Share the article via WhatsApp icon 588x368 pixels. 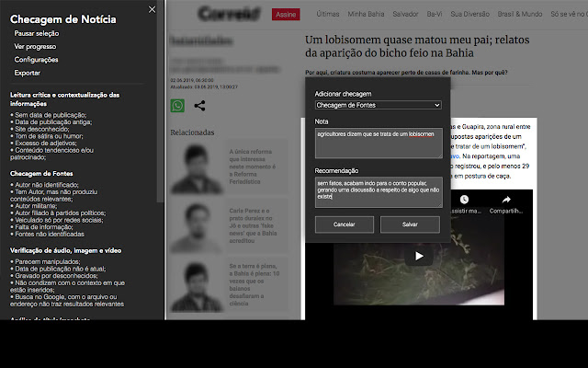tap(177, 106)
